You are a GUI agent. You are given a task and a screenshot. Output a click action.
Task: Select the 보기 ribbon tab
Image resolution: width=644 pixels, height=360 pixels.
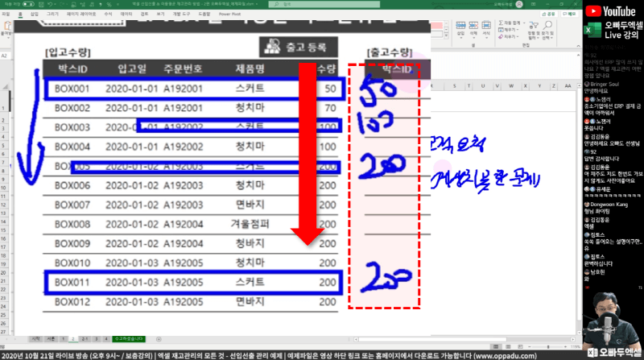(160, 14)
